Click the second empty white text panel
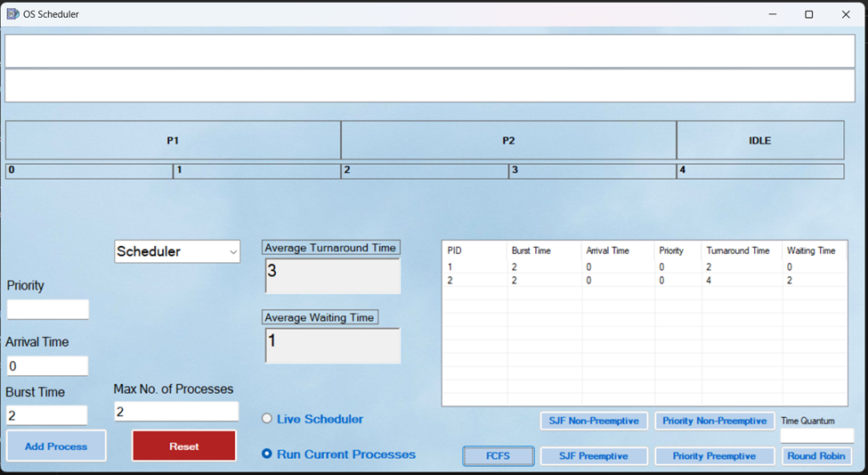This screenshot has height=475, width=868. point(430,86)
